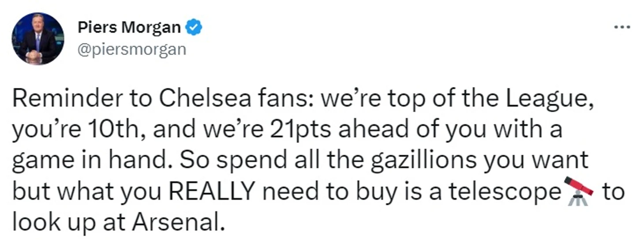Click the Piers Morgan display name
644x240 pixels.
129,28
